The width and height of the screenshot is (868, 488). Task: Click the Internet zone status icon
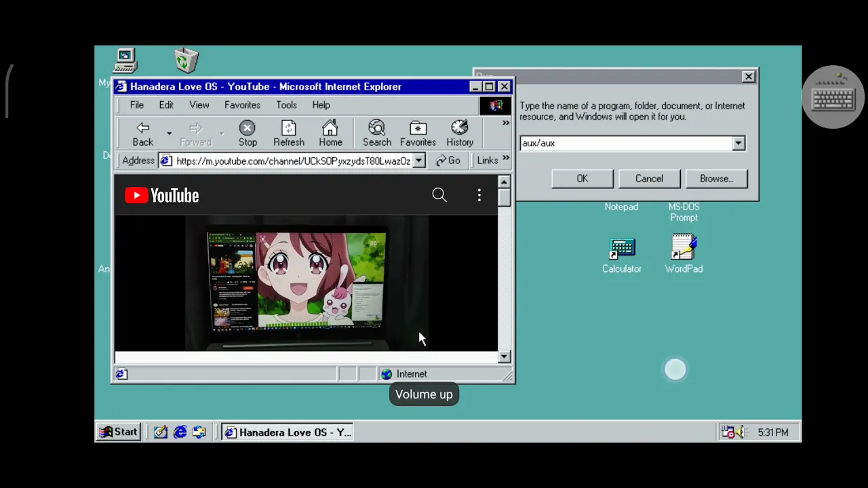tap(387, 374)
